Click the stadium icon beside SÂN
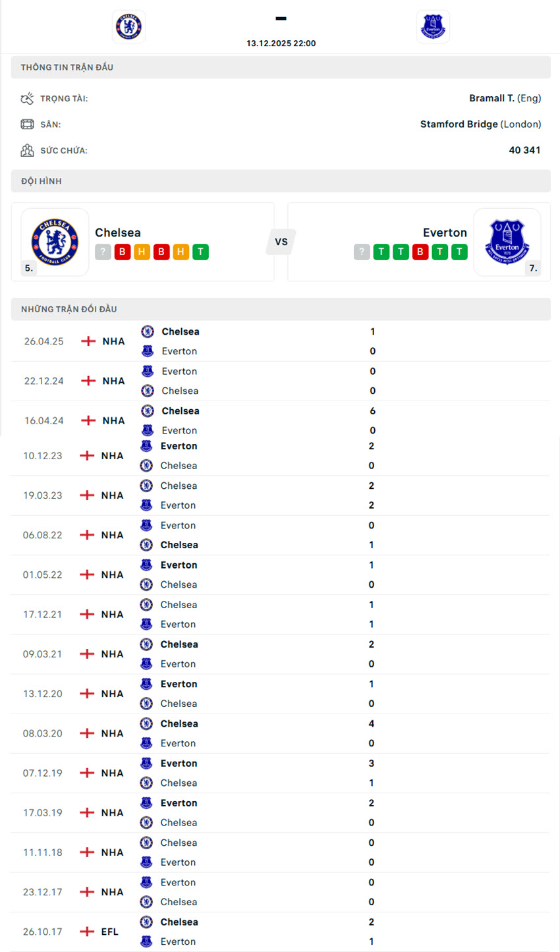This screenshot has width=560, height=952. (x=27, y=124)
